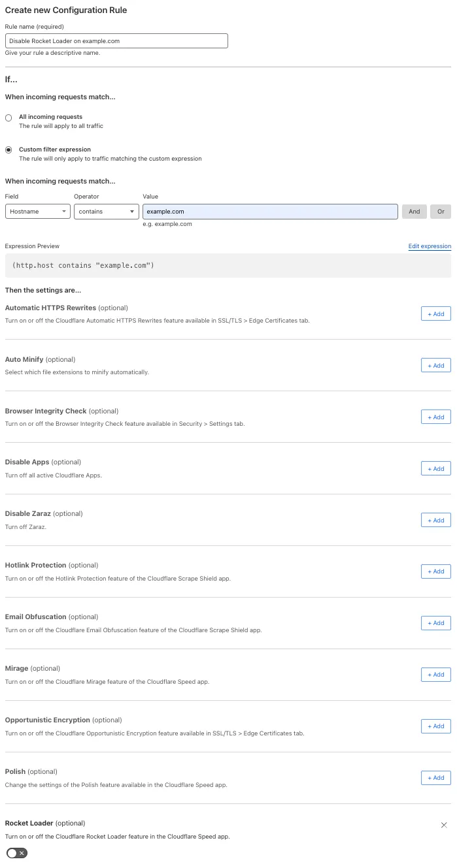Add the Polish setting
457x868 pixels.
(435, 778)
